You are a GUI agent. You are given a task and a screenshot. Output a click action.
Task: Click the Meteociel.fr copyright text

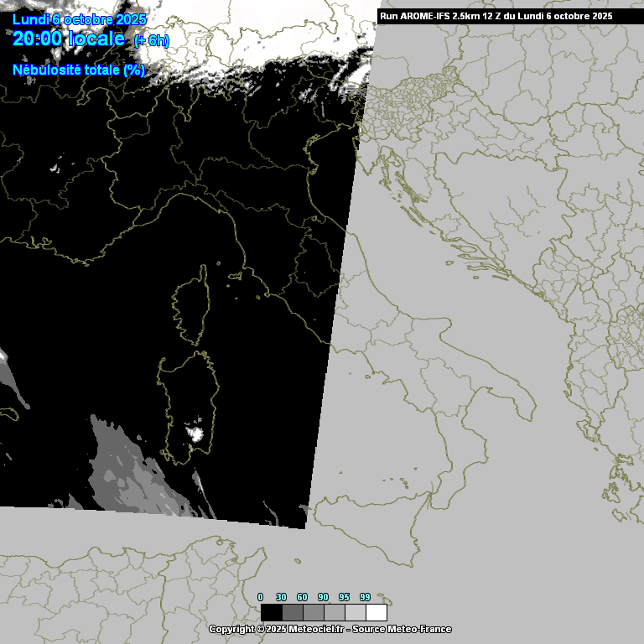330,629
